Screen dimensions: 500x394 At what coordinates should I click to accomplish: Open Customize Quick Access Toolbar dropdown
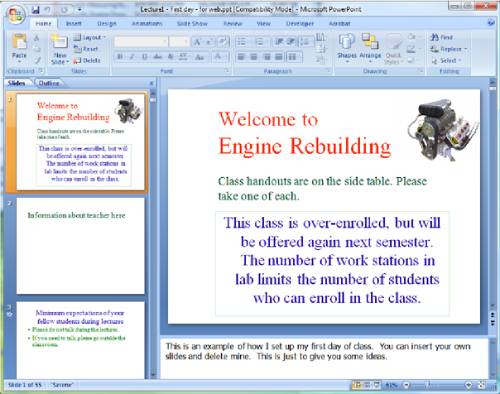click(x=79, y=10)
